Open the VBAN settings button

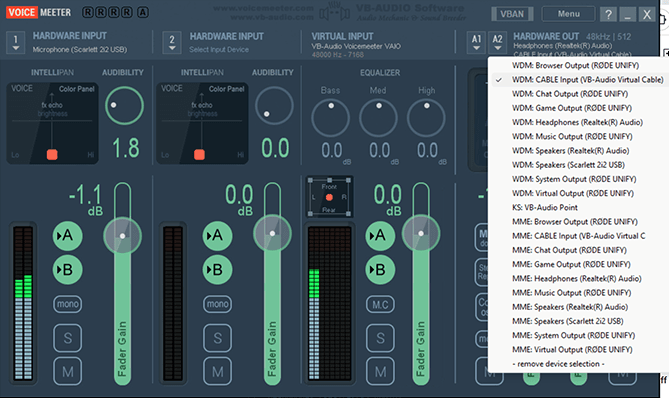click(x=512, y=14)
